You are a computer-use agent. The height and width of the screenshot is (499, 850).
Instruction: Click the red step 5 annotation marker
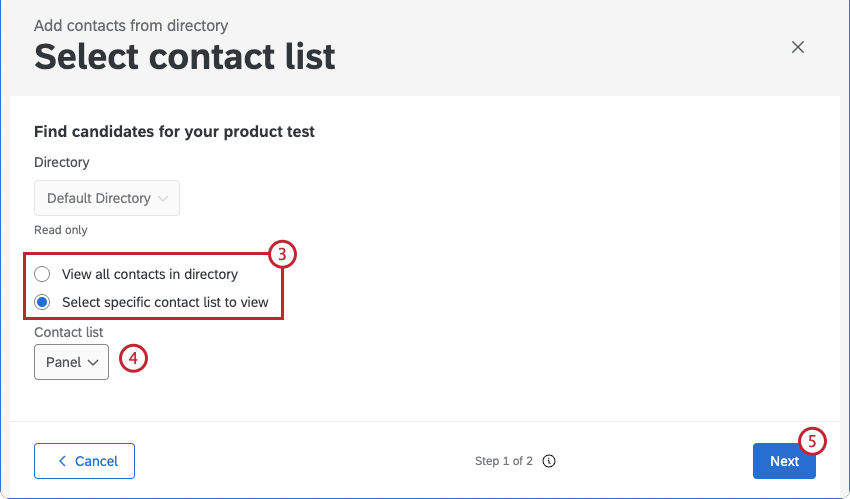click(x=813, y=441)
